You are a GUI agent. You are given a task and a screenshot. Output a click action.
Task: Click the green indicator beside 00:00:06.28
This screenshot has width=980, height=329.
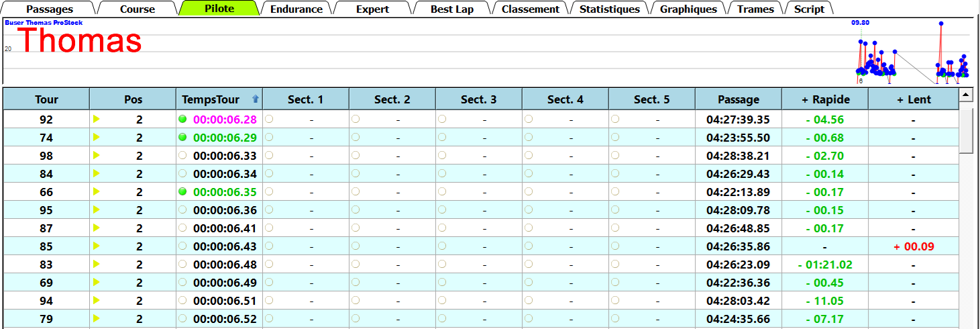pyautogui.click(x=182, y=119)
